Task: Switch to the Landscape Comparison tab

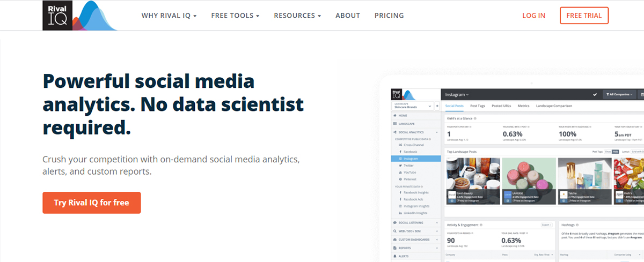Action: 554,106
